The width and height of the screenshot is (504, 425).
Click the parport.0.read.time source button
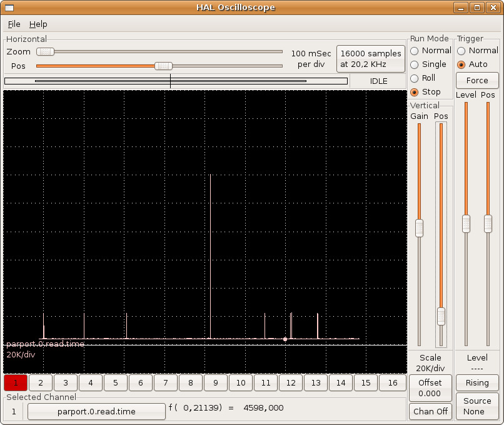[96, 411]
